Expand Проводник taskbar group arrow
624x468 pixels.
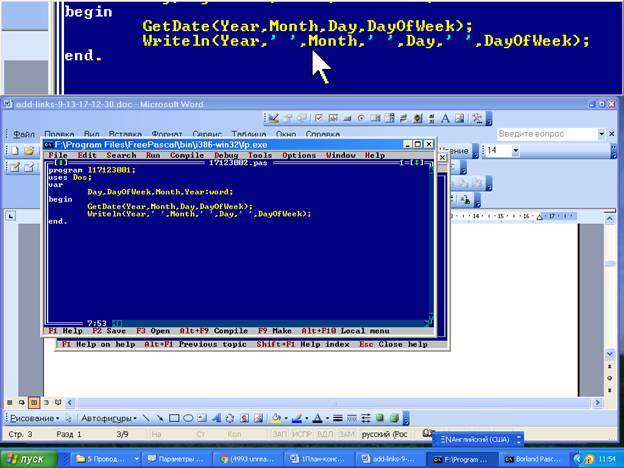coord(136,459)
